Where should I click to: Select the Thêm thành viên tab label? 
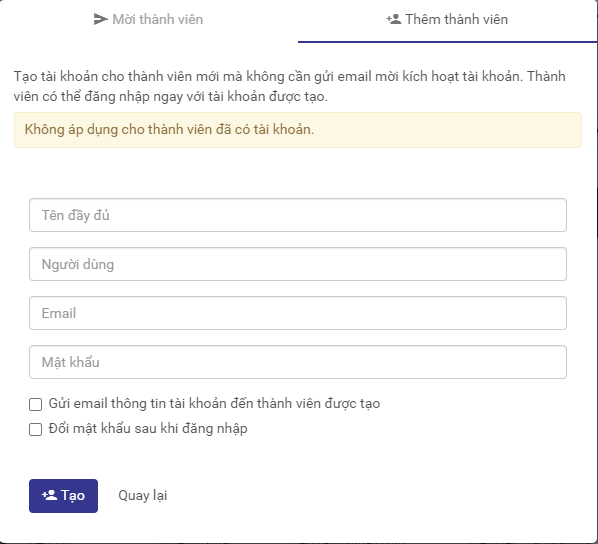coord(457,19)
